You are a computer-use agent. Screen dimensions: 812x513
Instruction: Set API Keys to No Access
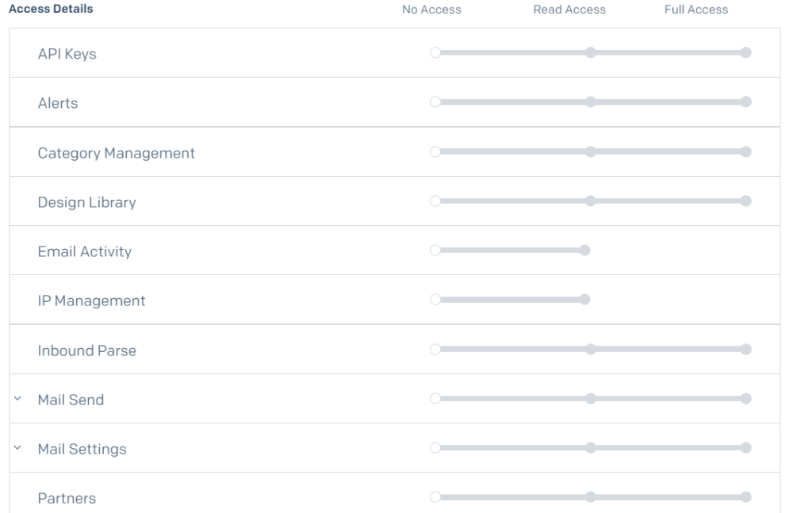(x=435, y=53)
